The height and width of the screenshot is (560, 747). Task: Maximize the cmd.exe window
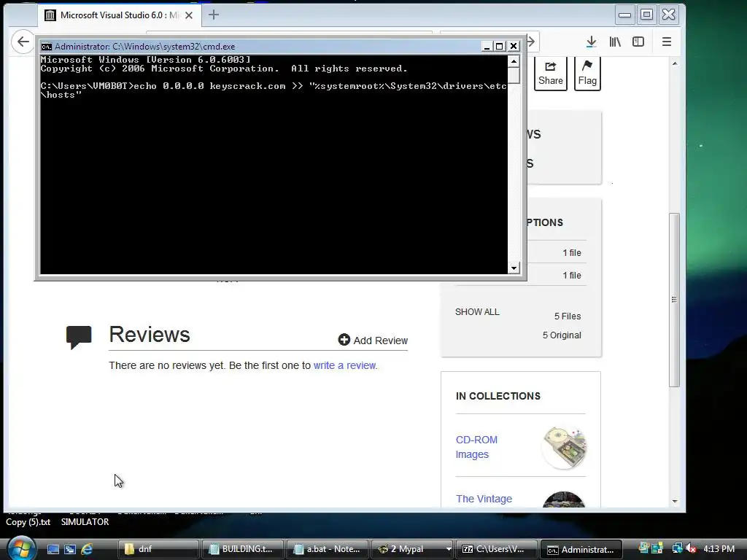499,46
